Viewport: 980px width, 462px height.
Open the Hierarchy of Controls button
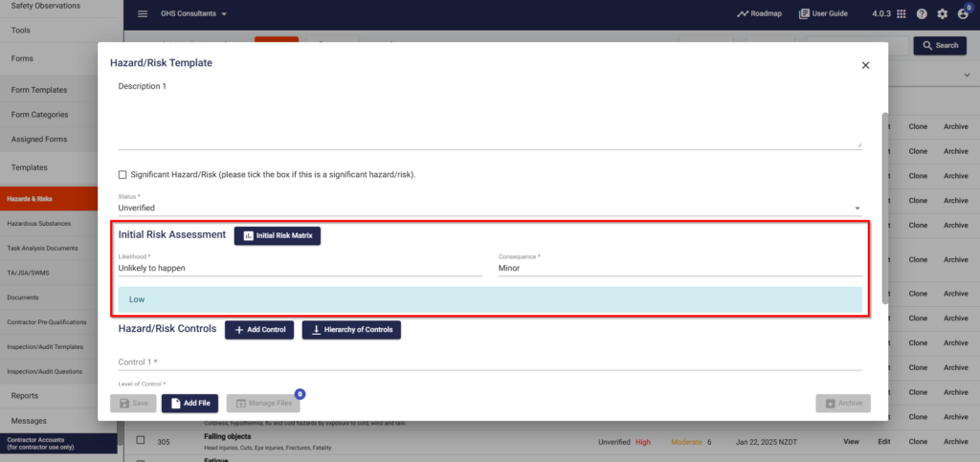tap(351, 330)
